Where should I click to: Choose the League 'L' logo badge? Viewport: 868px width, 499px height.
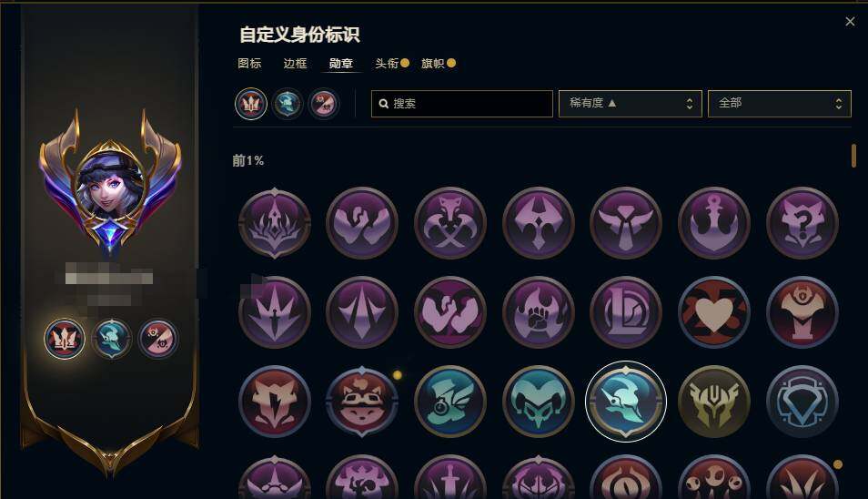click(x=626, y=312)
